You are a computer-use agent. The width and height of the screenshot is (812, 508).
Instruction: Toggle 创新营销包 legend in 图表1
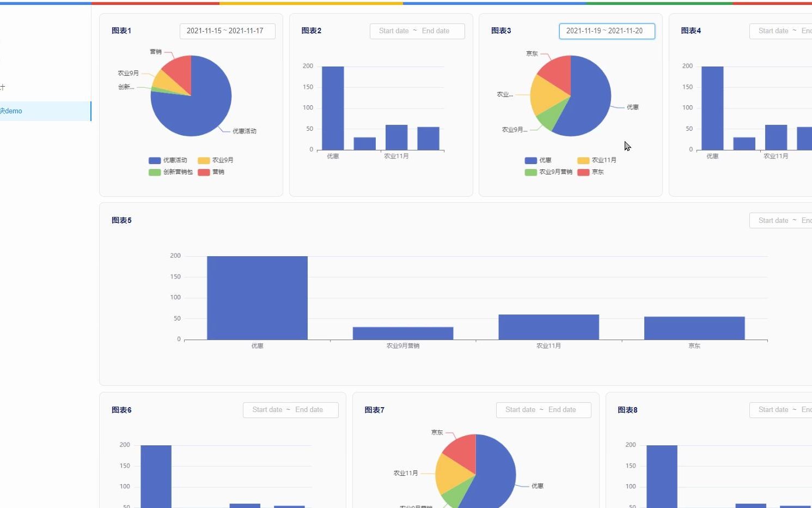[170, 172]
